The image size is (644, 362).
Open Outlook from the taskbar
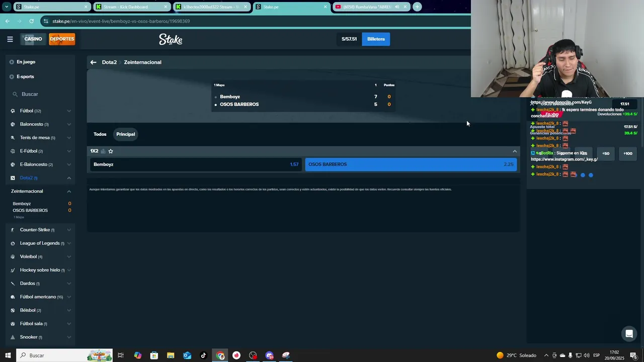[187, 355]
